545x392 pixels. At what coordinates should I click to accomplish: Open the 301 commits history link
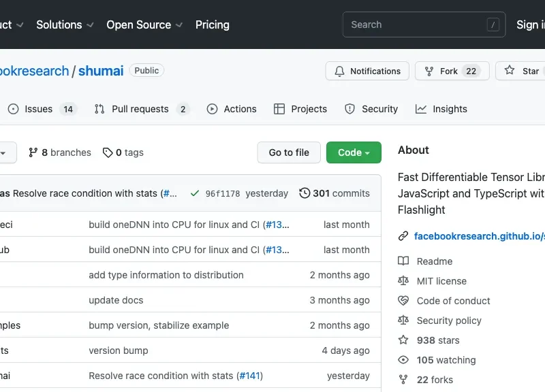coord(334,193)
